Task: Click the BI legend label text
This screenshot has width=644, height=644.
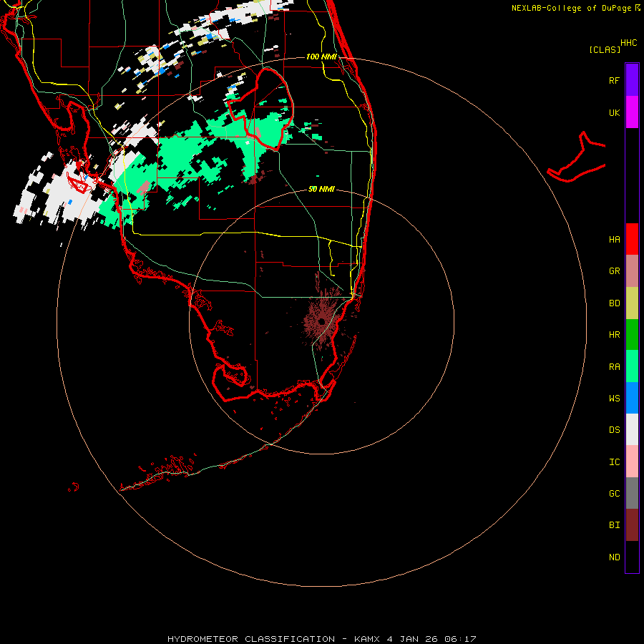Action: pos(614,525)
